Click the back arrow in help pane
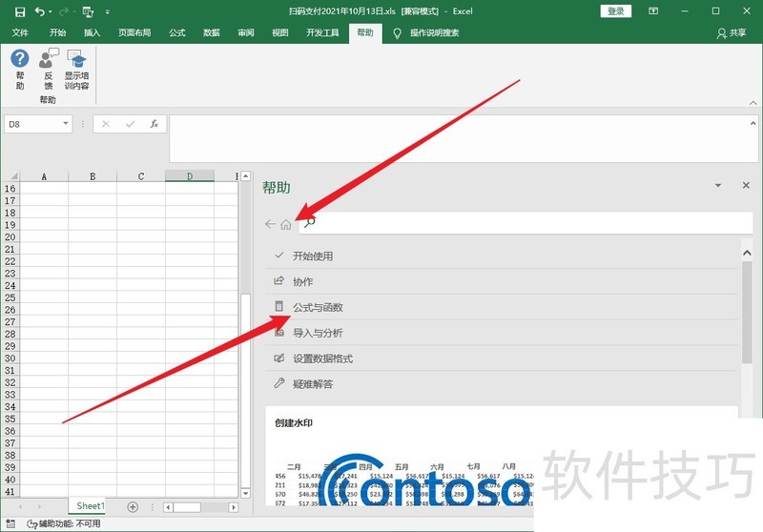The width and height of the screenshot is (763, 532). click(x=270, y=224)
